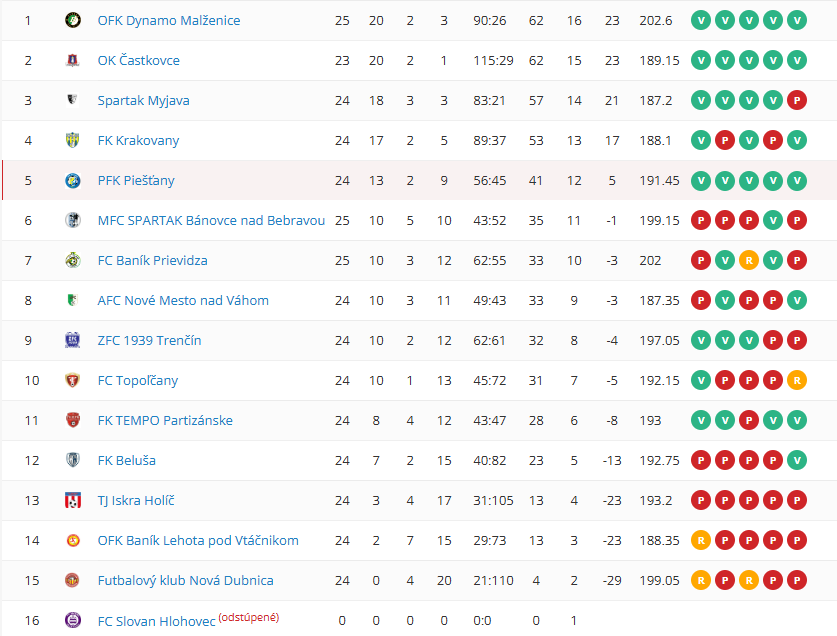Select the PFK Piešťany team link
Screen dimensions: 837x636
(x=136, y=180)
